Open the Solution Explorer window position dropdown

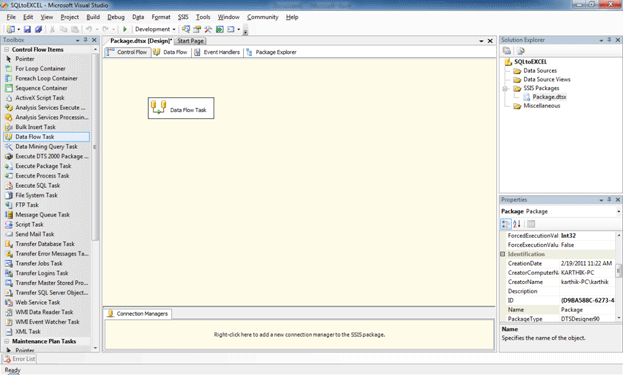(x=601, y=40)
